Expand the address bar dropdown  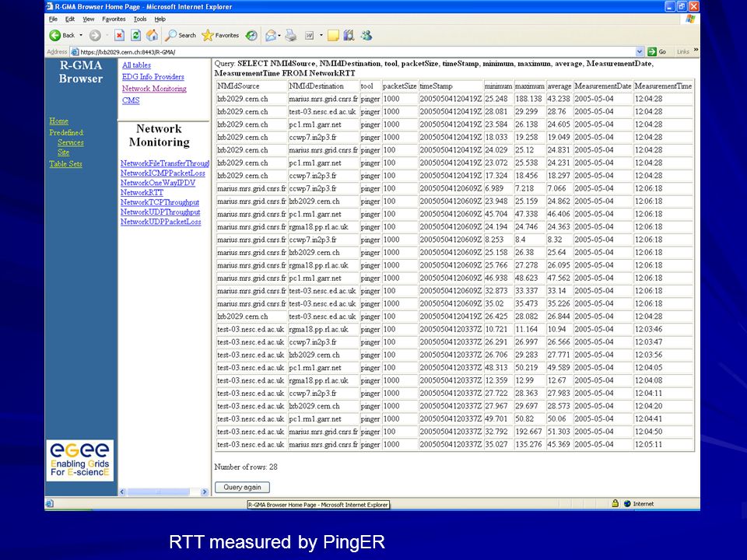coord(640,52)
